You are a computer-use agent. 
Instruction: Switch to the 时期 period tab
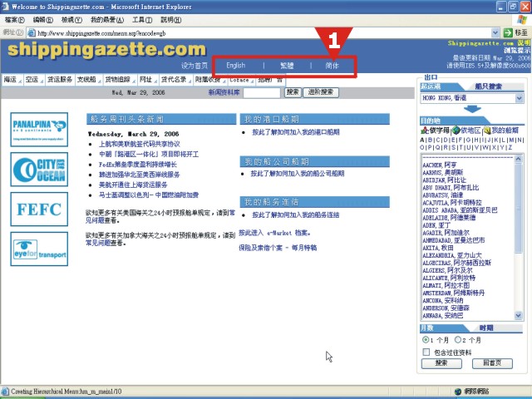(x=486, y=328)
